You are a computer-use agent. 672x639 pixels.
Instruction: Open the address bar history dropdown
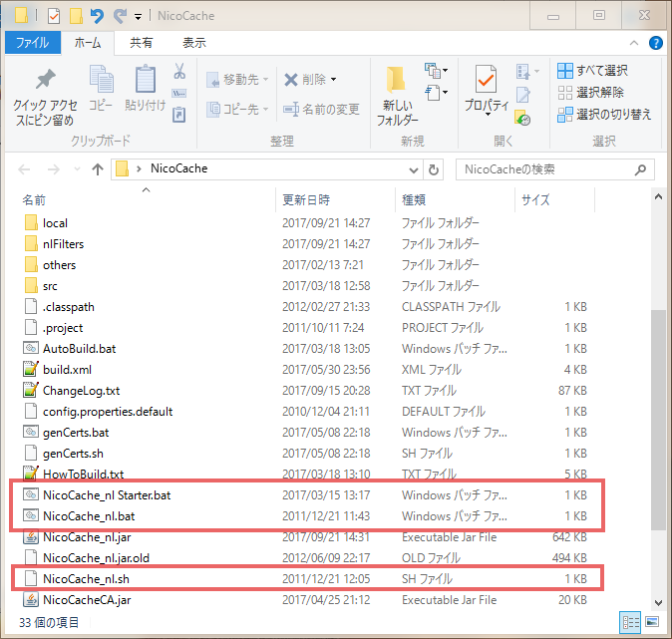click(x=414, y=170)
